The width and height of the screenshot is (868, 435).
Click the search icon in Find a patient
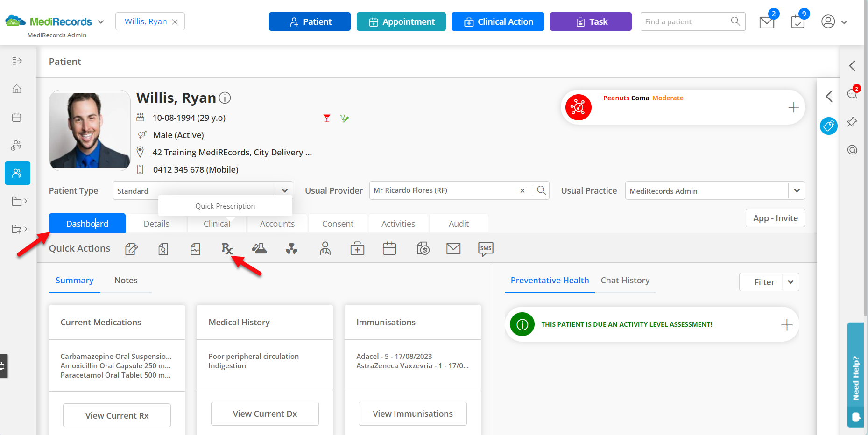(735, 21)
